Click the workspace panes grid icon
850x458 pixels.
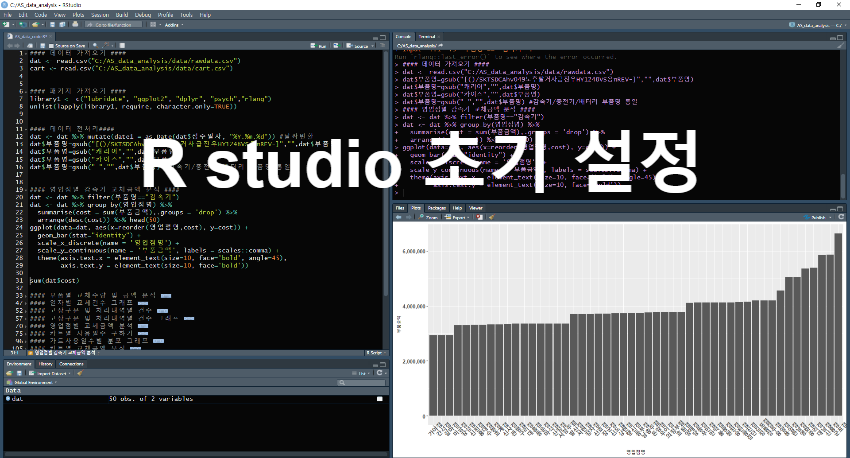pos(153,24)
